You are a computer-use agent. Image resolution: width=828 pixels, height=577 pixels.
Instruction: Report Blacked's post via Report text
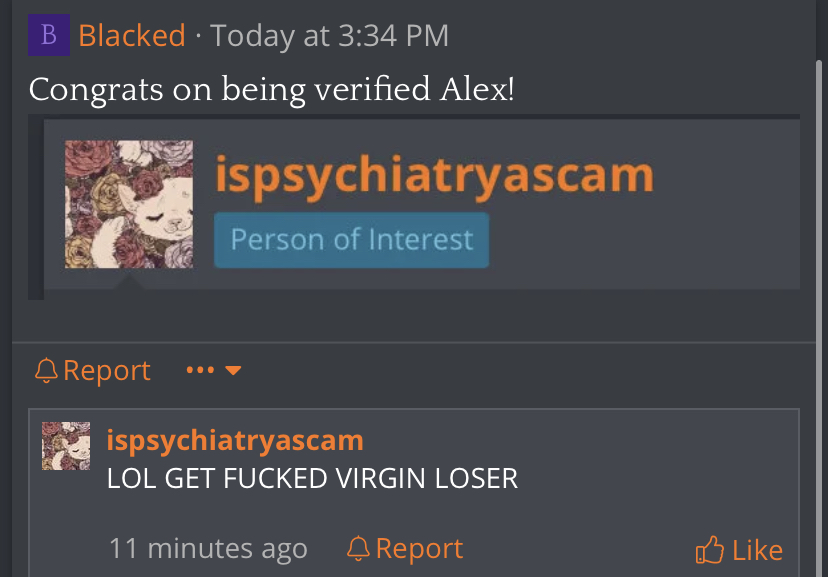point(107,370)
